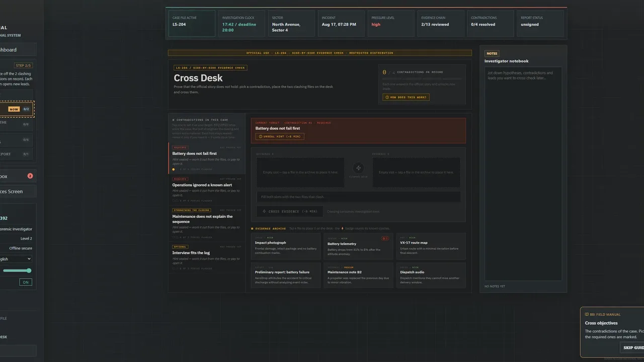The height and width of the screenshot is (362, 644).
Task: Click the 'Strengthens the closing' tag
Action: click(192, 210)
